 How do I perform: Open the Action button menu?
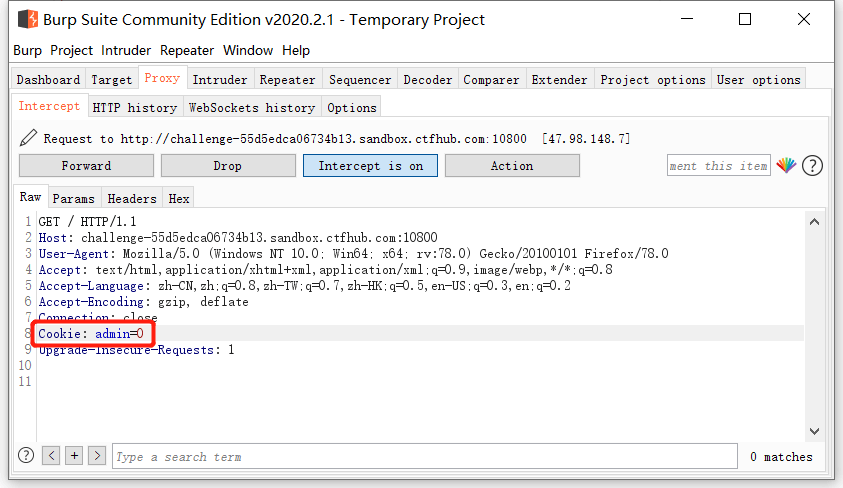pos(512,166)
